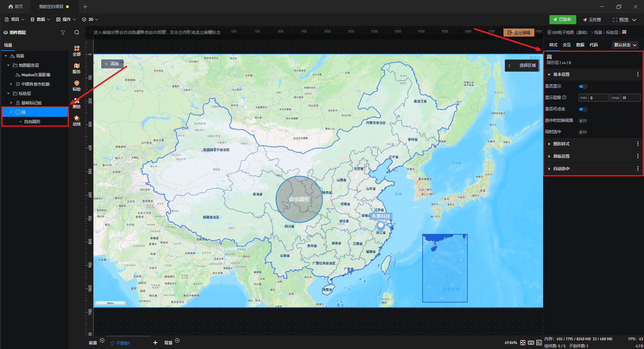Image resolution: width=644 pixels, height=349 pixels.
Task: Switch to the 交互 tab
Action: click(x=567, y=45)
